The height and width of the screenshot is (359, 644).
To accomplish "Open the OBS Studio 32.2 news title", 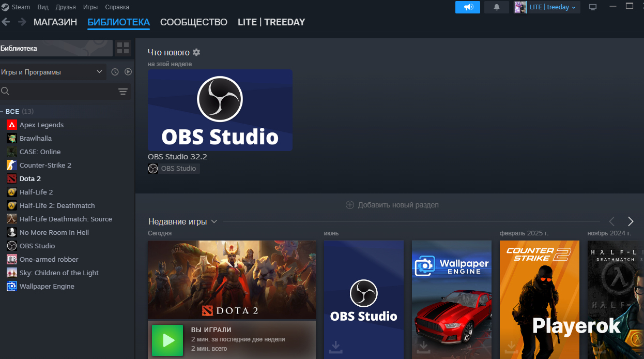I will point(177,156).
